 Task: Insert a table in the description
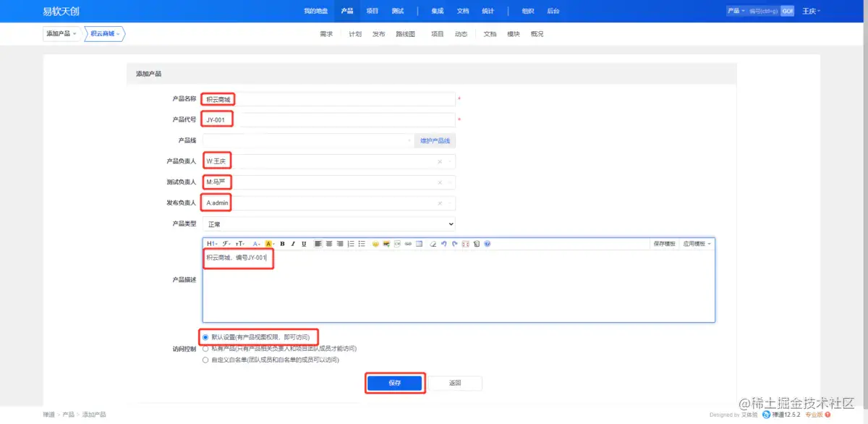click(419, 244)
